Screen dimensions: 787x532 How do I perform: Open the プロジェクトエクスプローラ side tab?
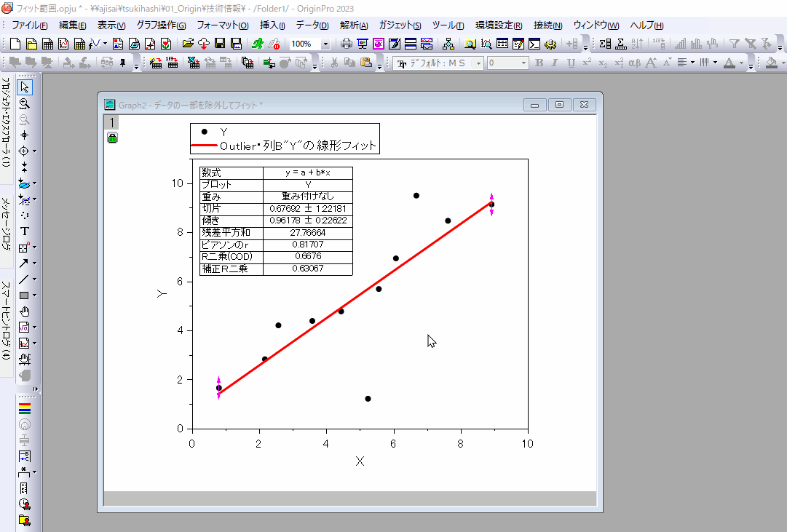click(x=6, y=130)
